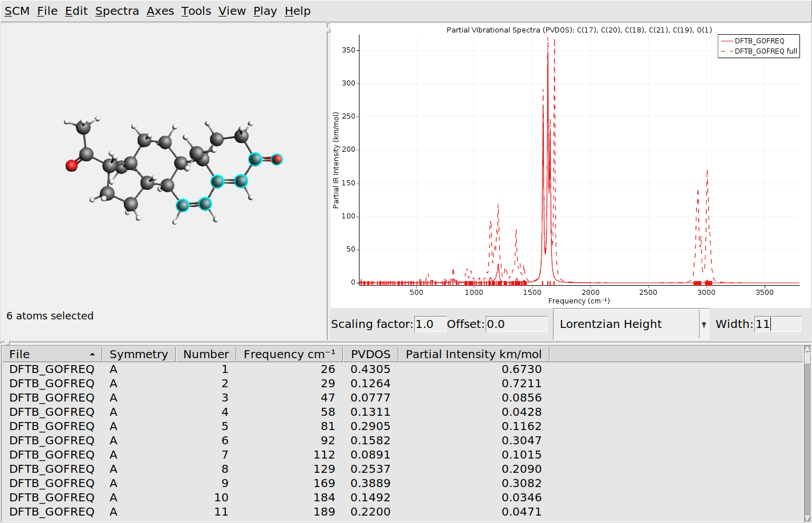Select the DFTB_GOFREQ full legend entry
This screenshot has width=812, height=523.
[759, 51]
